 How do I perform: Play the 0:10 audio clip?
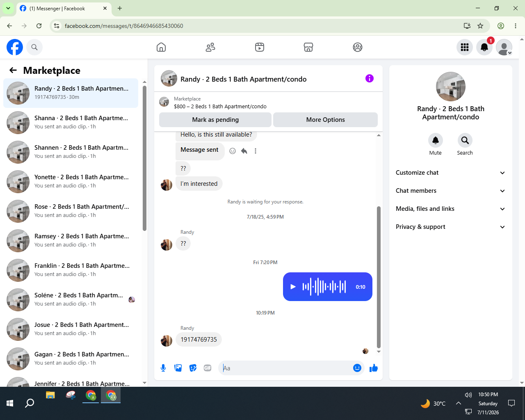(x=293, y=287)
